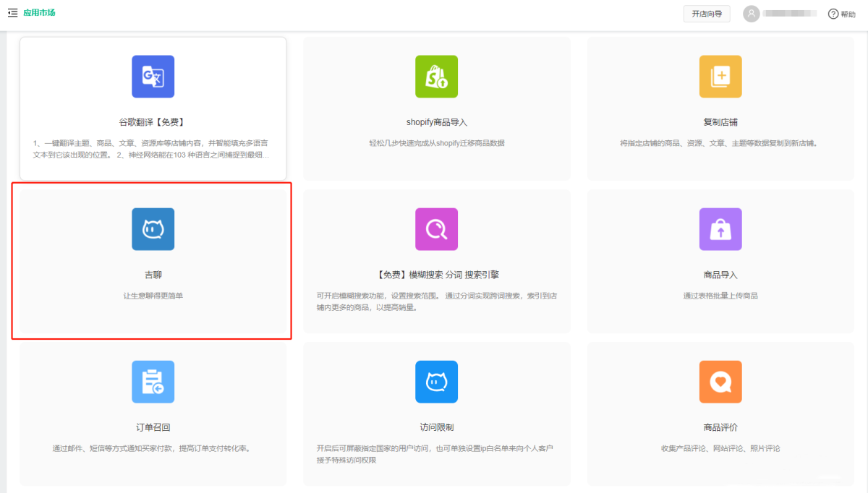Image resolution: width=868 pixels, height=493 pixels.
Task: Click the 应用市场 page title
Action: click(39, 13)
